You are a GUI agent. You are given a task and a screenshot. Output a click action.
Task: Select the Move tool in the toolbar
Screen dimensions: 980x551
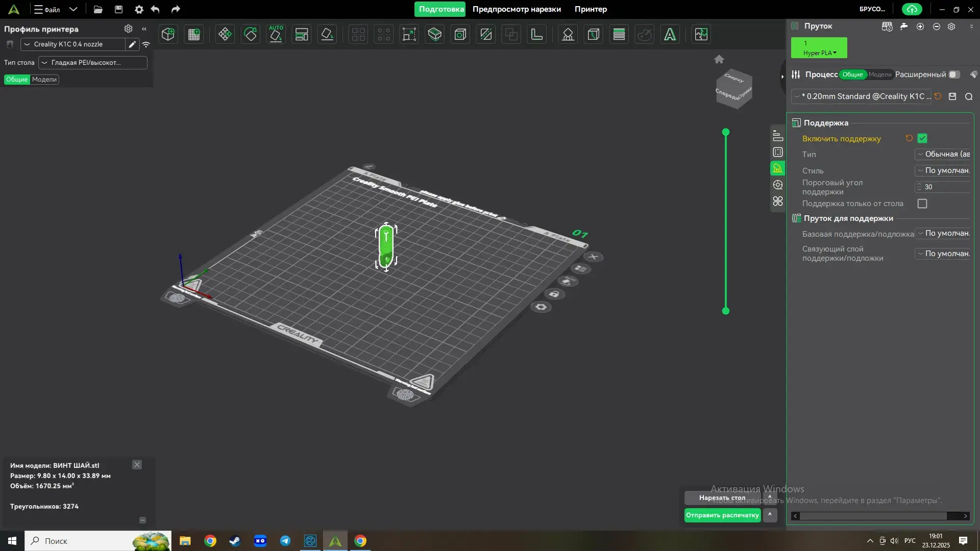(225, 34)
